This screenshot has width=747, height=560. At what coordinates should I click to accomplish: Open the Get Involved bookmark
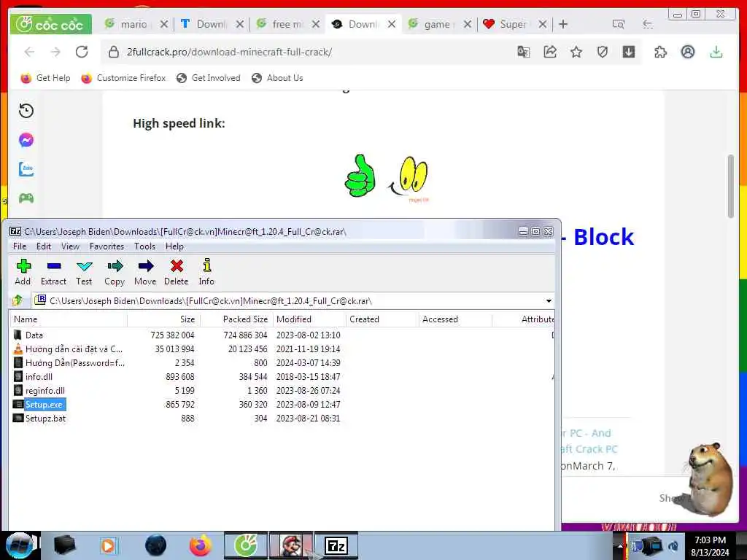point(208,78)
